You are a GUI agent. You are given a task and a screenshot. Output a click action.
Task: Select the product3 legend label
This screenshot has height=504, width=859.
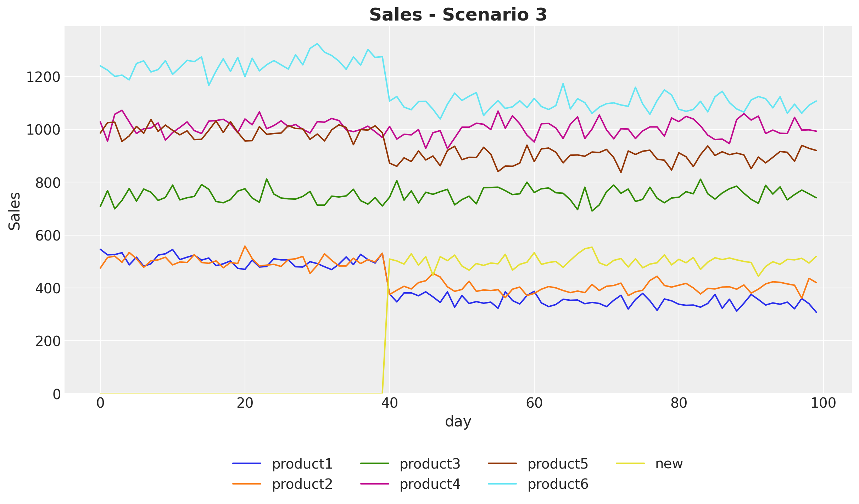(x=430, y=464)
